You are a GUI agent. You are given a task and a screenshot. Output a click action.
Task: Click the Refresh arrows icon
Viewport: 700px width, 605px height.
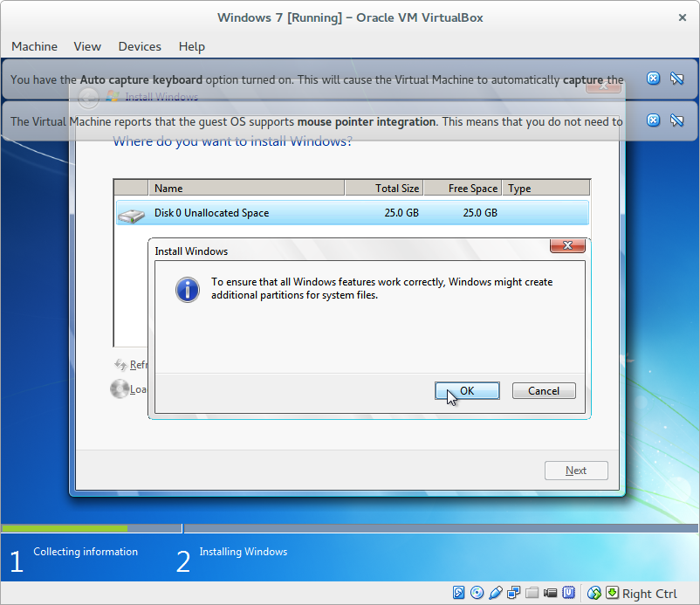click(x=120, y=365)
